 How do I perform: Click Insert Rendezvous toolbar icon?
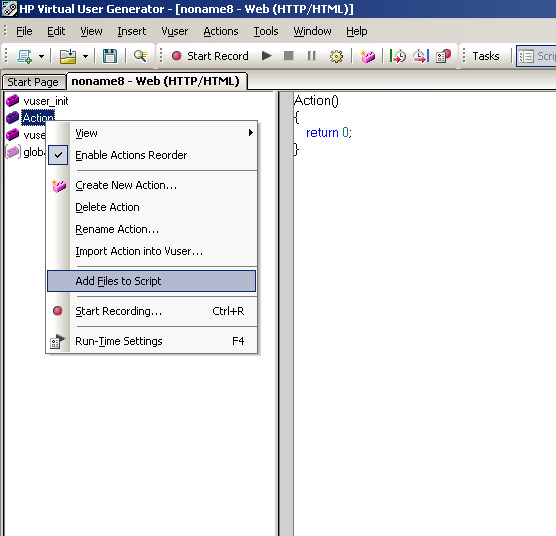(443, 56)
